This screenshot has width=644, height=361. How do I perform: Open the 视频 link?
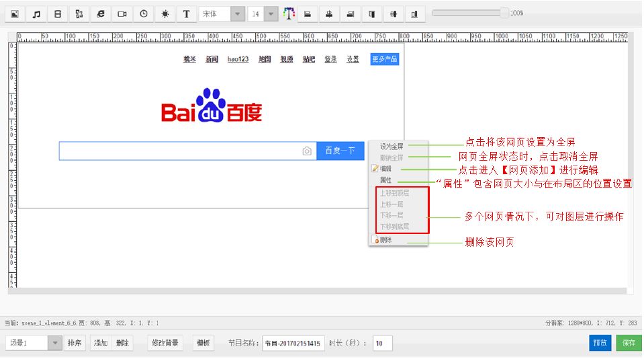[287, 59]
